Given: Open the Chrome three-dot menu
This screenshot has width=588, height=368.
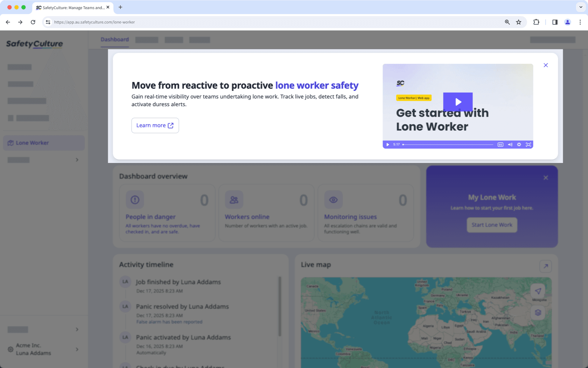Looking at the screenshot, I should click(580, 22).
